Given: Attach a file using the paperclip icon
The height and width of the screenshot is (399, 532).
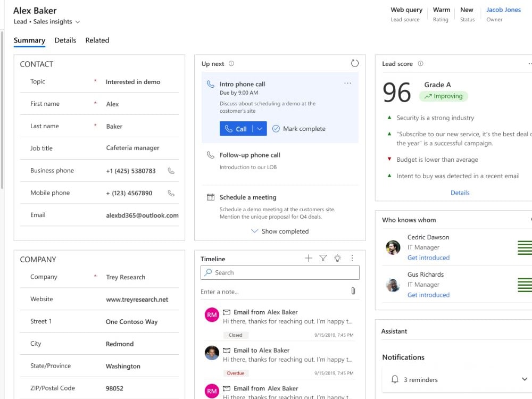Looking at the screenshot, I should point(353,289).
